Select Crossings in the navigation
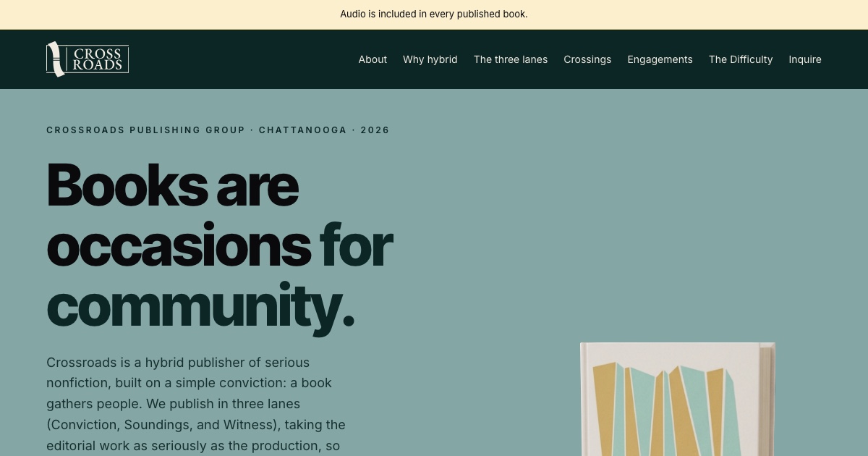The image size is (868, 456). 587,59
